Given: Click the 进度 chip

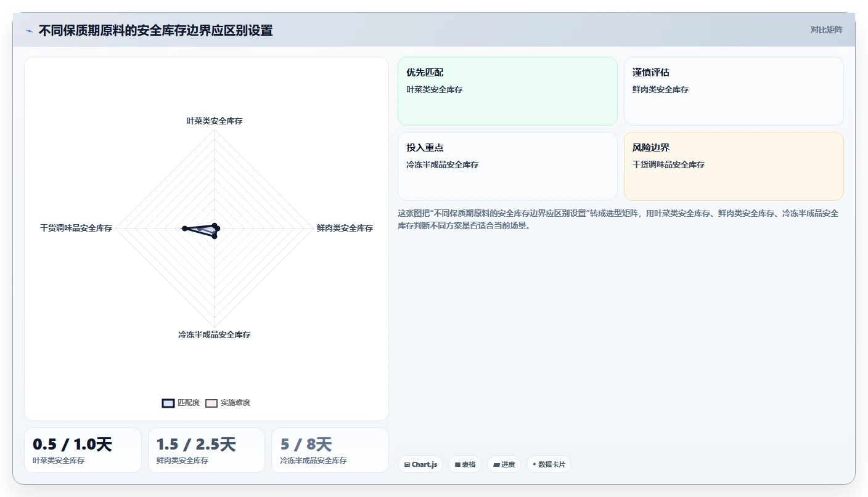Looking at the screenshot, I should 504,464.
